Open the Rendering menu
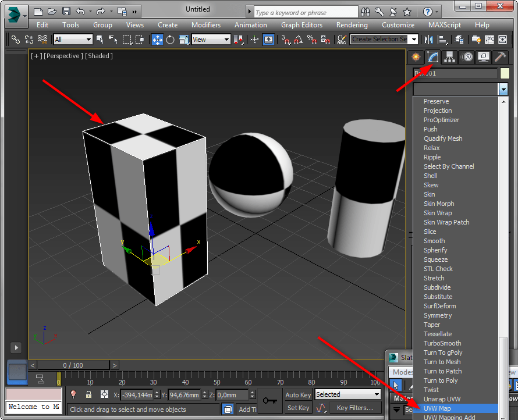The height and width of the screenshot is (420, 518). click(x=352, y=25)
